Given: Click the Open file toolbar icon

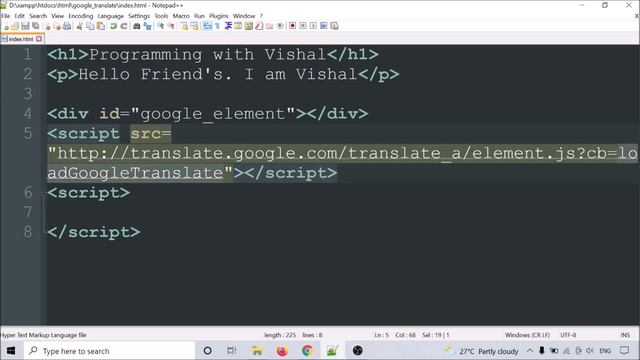Looking at the screenshot, I should pos(15,26).
